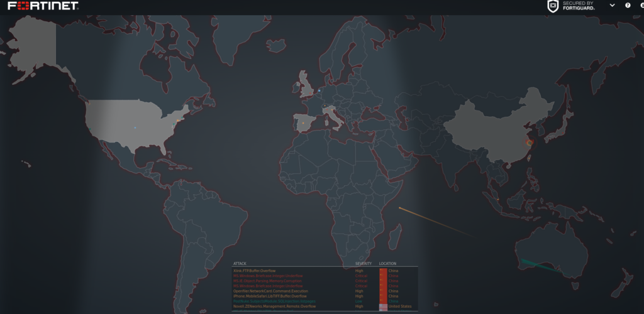
Task: Expand the chevron dropdown beside FortiGuard
Action: click(x=612, y=6)
